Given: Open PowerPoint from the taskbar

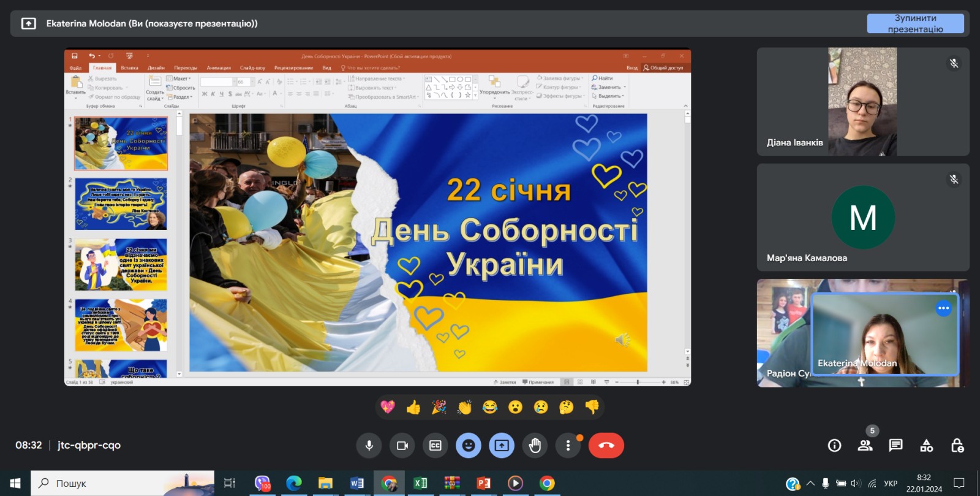Looking at the screenshot, I should [x=484, y=484].
